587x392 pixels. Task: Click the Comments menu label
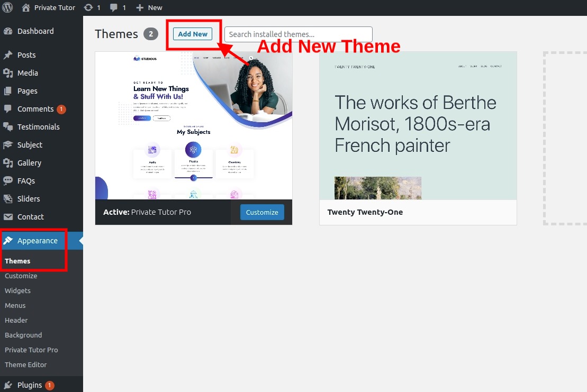tap(35, 109)
